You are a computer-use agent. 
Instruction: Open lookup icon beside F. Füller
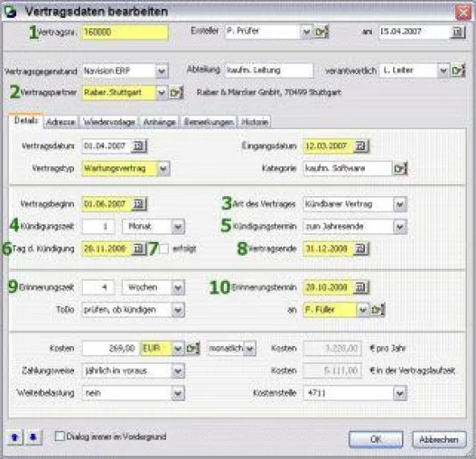378,310
